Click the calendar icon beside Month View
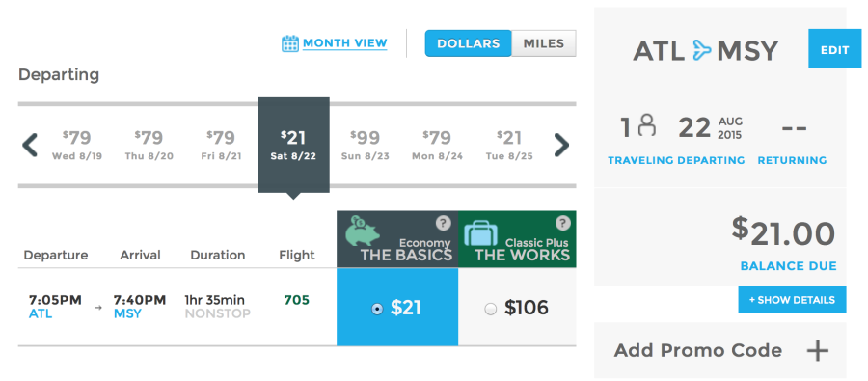This screenshot has height=381, width=868. (290, 43)
